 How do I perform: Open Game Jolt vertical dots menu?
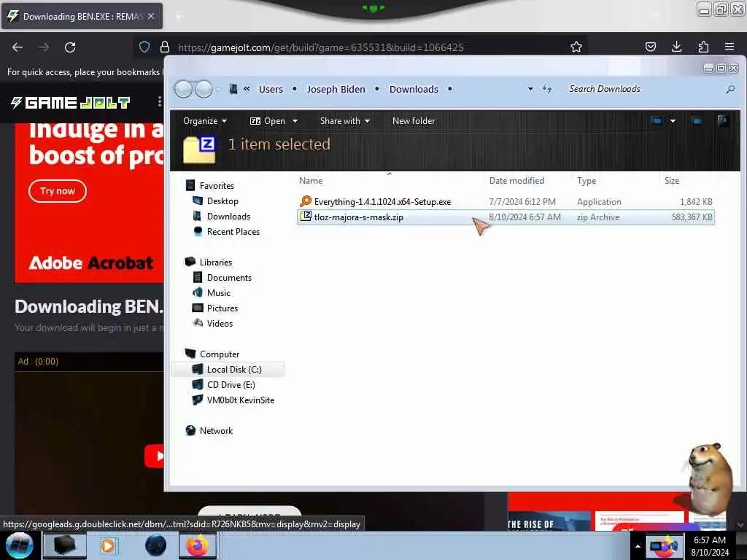159,101
